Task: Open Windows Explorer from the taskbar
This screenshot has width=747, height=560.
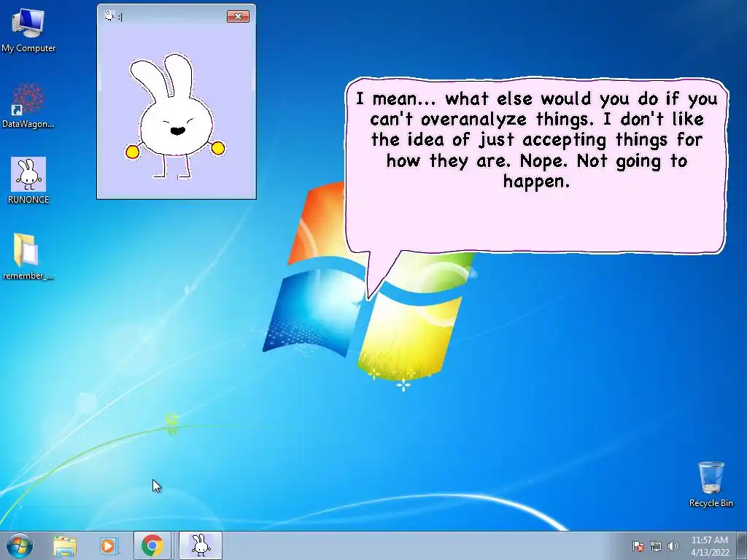Action: click(65, 545)
